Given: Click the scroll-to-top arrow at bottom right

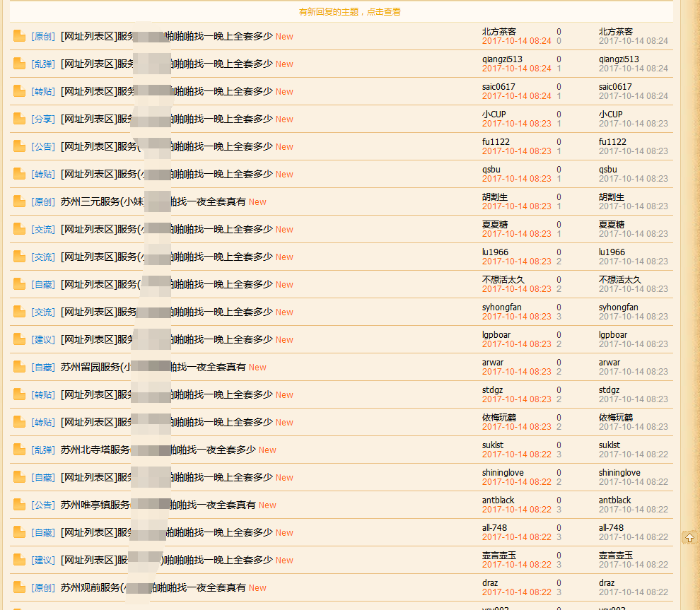Looking at the screenshot, I should click(689, 537).
